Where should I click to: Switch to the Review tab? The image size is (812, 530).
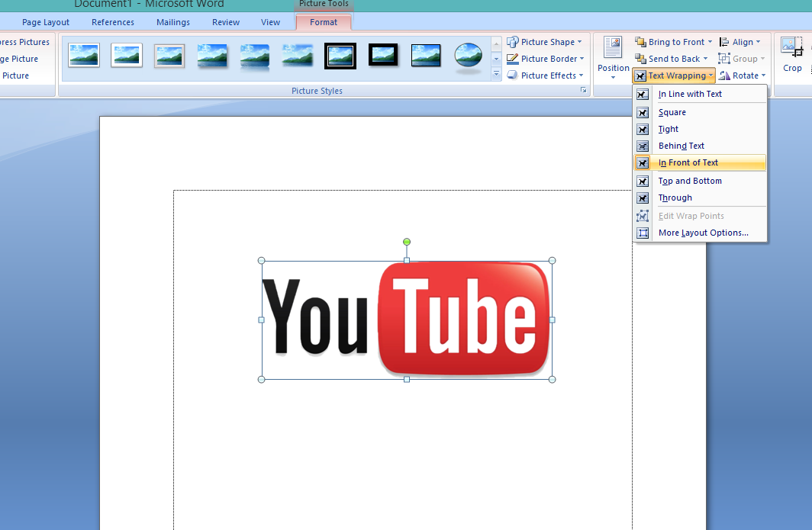pyautogui.click(x=226, y=22)
